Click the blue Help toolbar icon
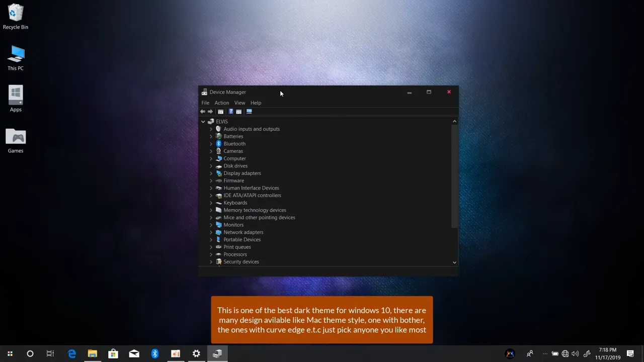 click(x=231, y=112)
